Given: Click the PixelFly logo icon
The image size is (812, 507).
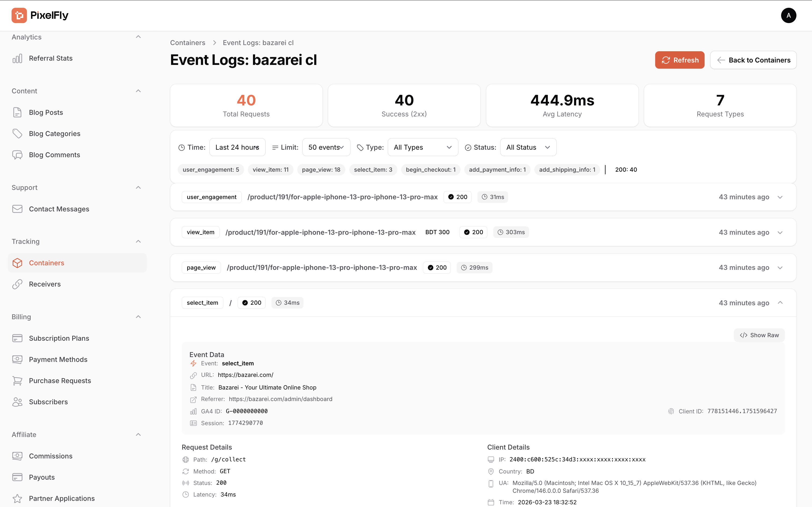Looking at the screenshot, I should coord(19,16).
